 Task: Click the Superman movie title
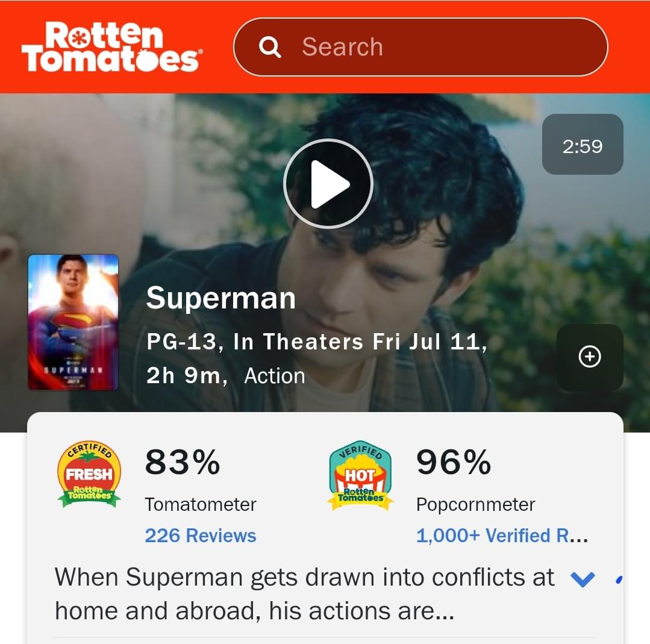[x=221, y=298]
